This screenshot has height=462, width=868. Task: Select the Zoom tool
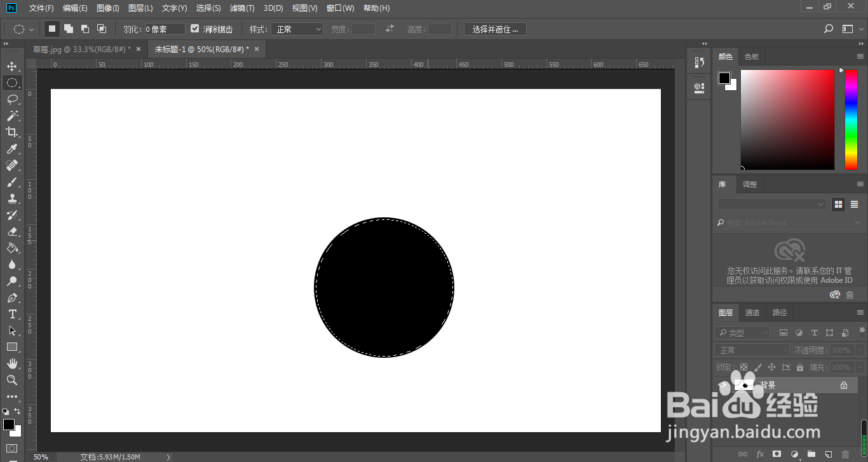coord(11,380)
